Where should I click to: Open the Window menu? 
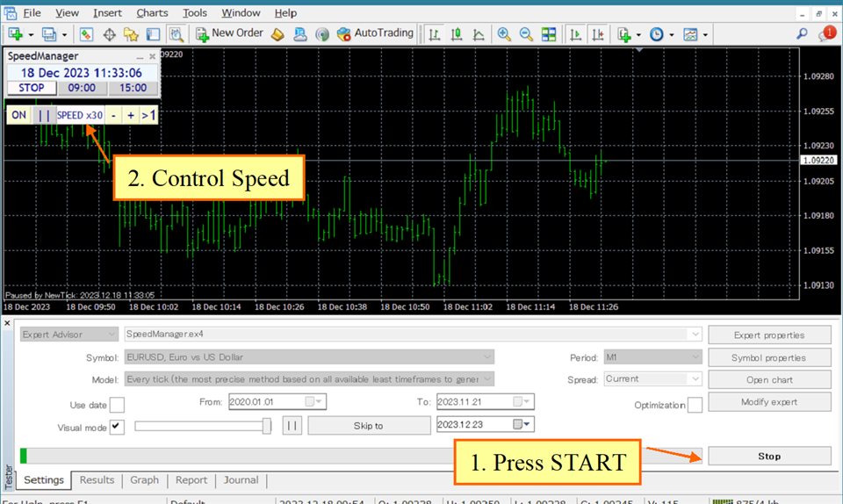coord(241,13)
